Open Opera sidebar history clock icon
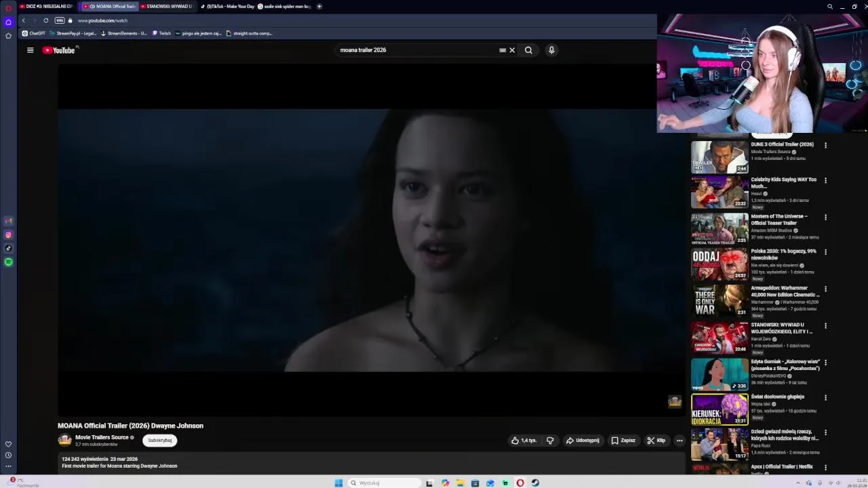This screenshot has width=868, height=488. [8, 455]
